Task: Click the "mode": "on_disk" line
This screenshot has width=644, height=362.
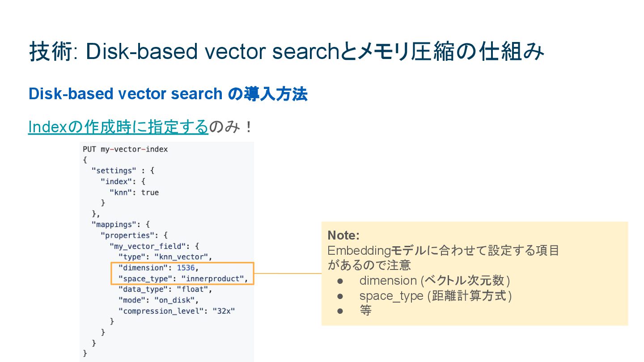Action: [158, 300]
